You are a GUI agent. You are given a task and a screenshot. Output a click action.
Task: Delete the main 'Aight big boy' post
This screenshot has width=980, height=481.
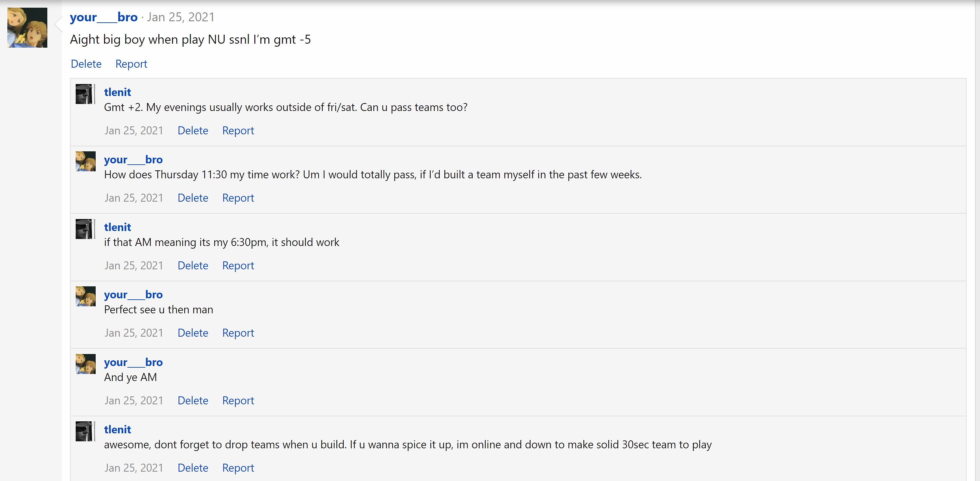(x=86, y=64)
